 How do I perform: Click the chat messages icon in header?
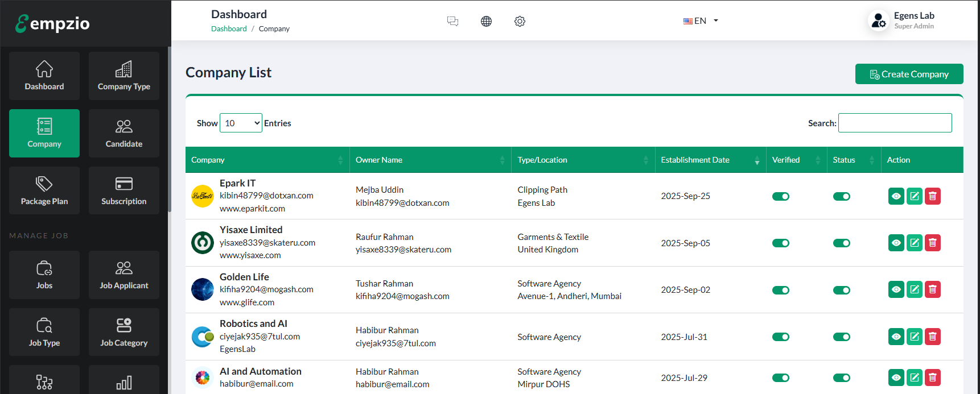coord(452,21)
